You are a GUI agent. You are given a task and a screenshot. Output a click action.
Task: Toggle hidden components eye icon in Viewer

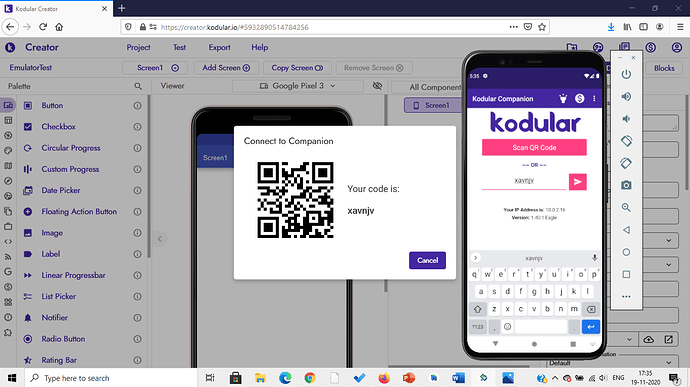(x=377, y=86)
